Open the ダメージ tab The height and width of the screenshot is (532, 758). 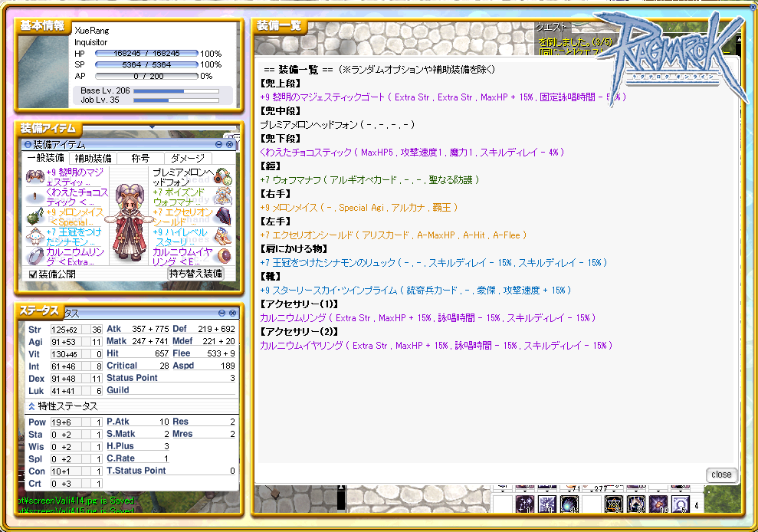tap(188, 158)
